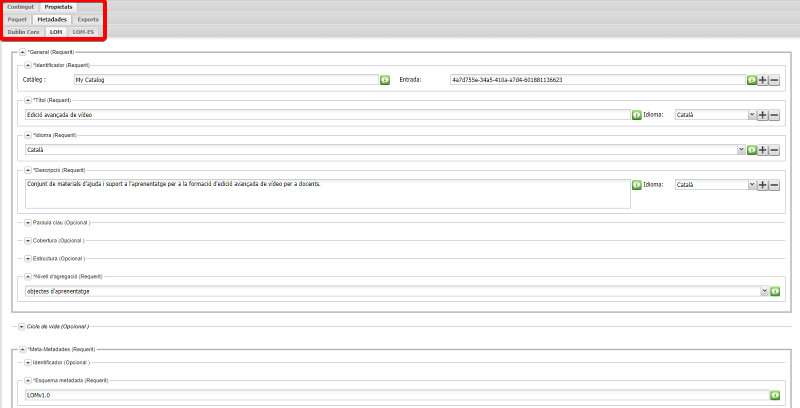Viewport: 800px width, 408px height.
Task: Remove the Identificador entry with minus icon
Action: click(774, 79)
